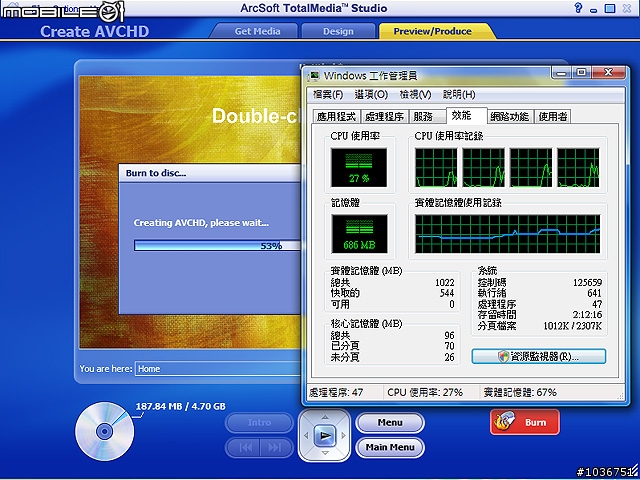
Task: Maximize the ArcSoft TotalMedia Studio window
Action: click(610, 8)
